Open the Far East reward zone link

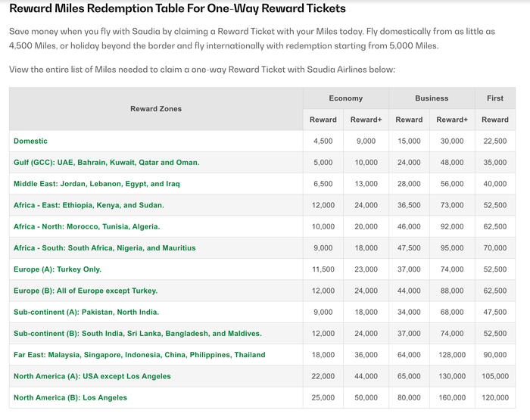[x=139, y=355]
